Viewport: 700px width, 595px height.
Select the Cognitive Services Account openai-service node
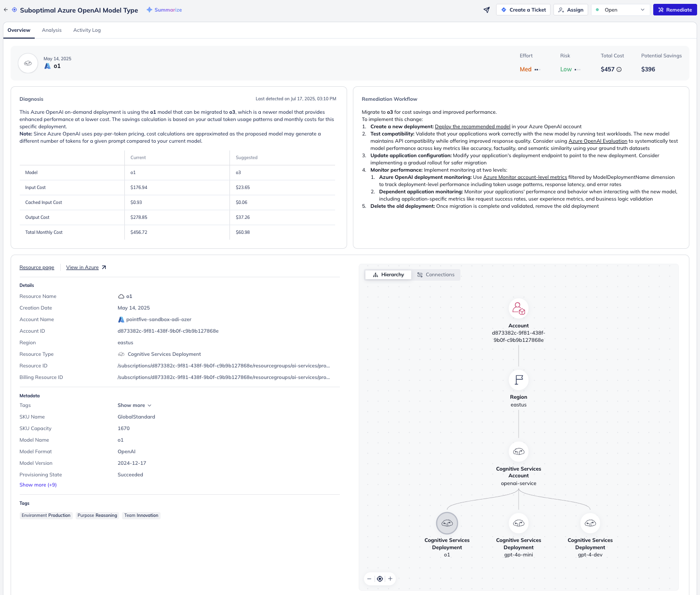coord(519,452)
